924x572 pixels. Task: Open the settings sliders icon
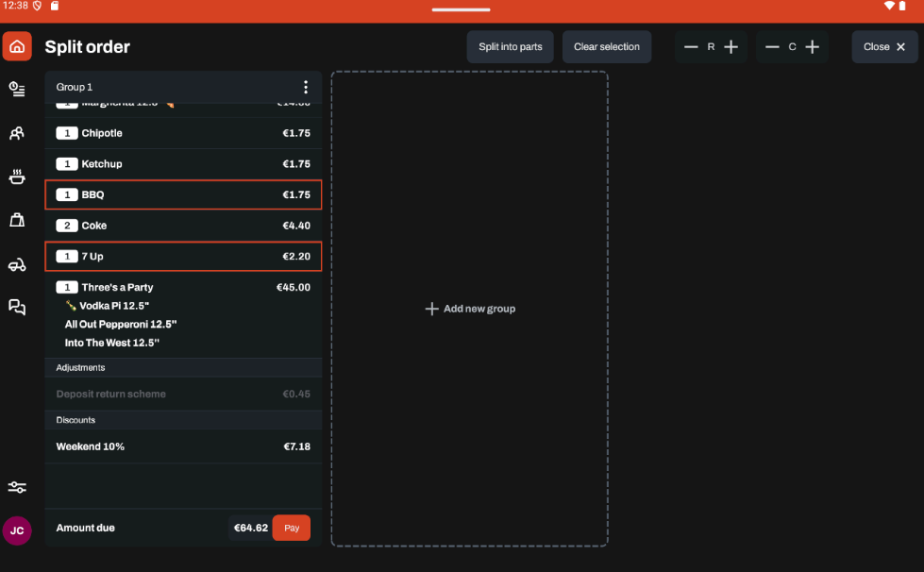point(17,487)
